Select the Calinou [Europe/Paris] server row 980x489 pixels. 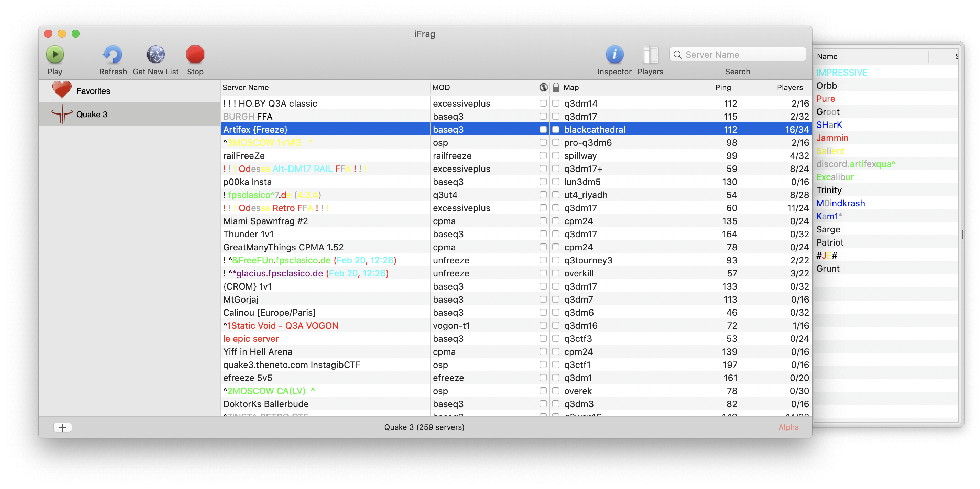[x=269, y=313]
